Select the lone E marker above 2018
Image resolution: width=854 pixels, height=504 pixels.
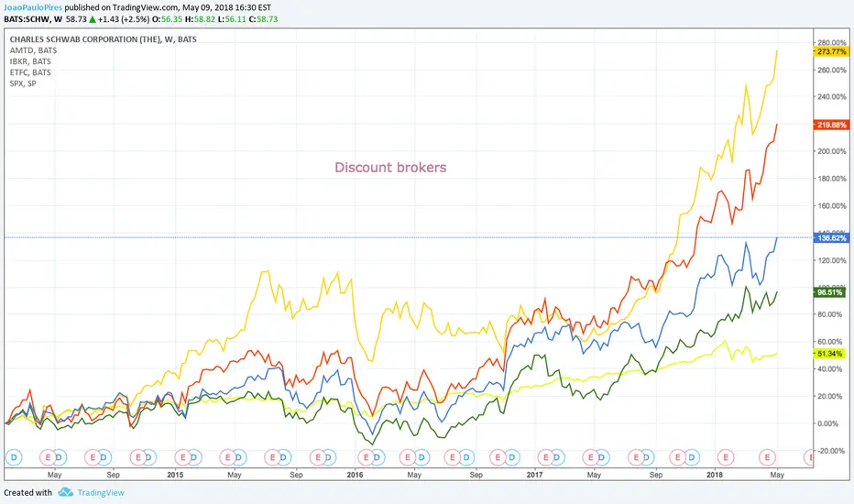tap(725, 457)
